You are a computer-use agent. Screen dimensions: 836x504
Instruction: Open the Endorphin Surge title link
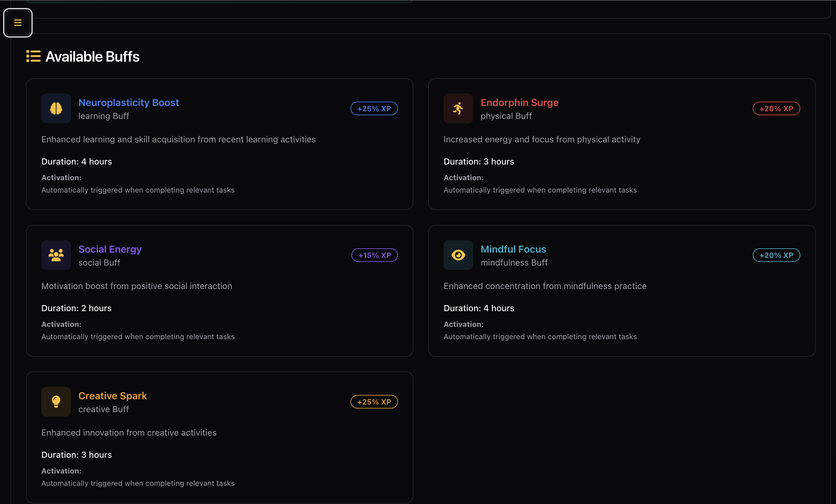pyautogui.click(x=519, y=102)
